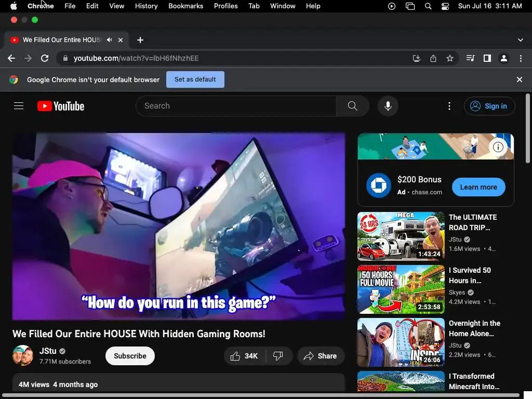Click Learn more on Chase ad
Screen dimensions: 532x399
point(478,187)
